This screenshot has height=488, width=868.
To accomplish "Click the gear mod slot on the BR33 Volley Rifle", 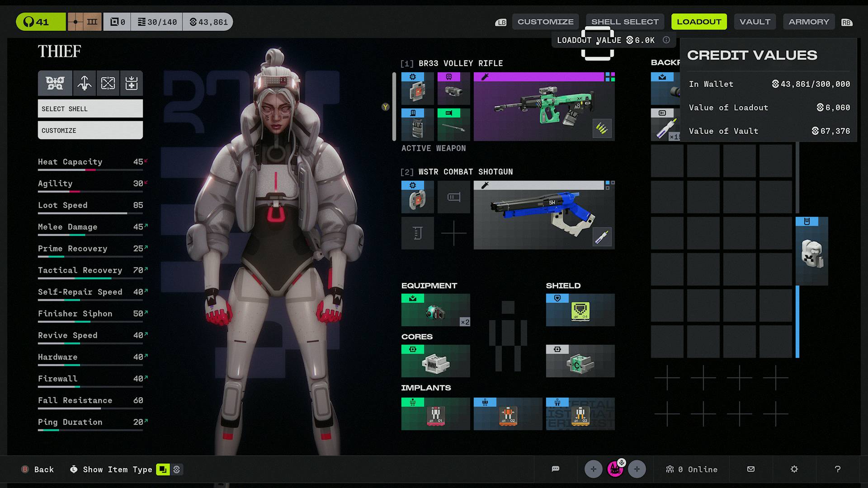I will [x=417, y=89].
